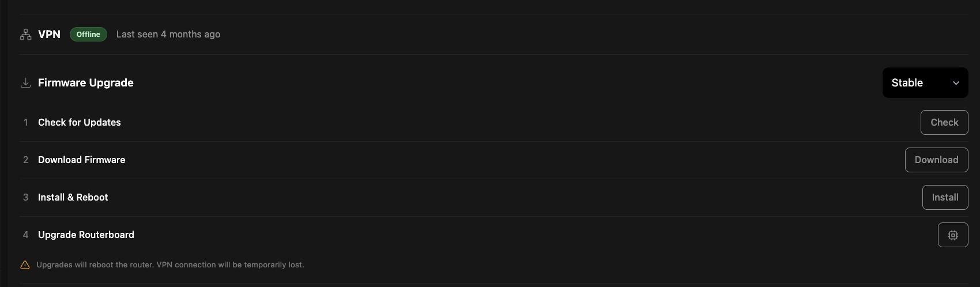Click the download icon beside Firmware Upgrade
Image resolution: width=980 pixels, height=287 pixels.
click(x=26, y=83)
